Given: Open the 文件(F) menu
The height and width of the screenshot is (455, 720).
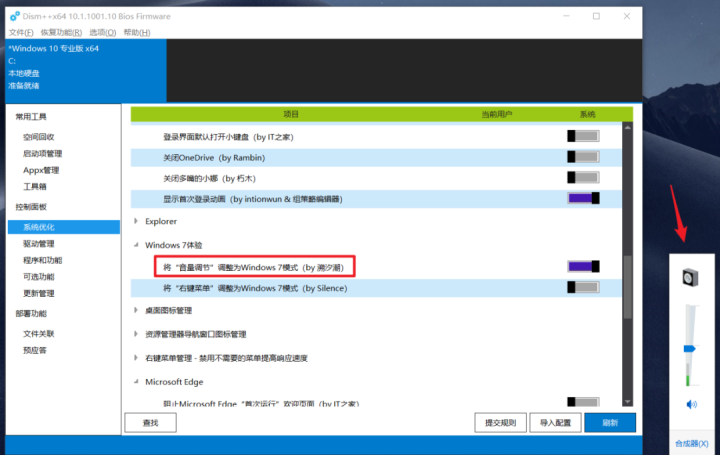Looking at the screenshot, I should [x=21, y=32].
